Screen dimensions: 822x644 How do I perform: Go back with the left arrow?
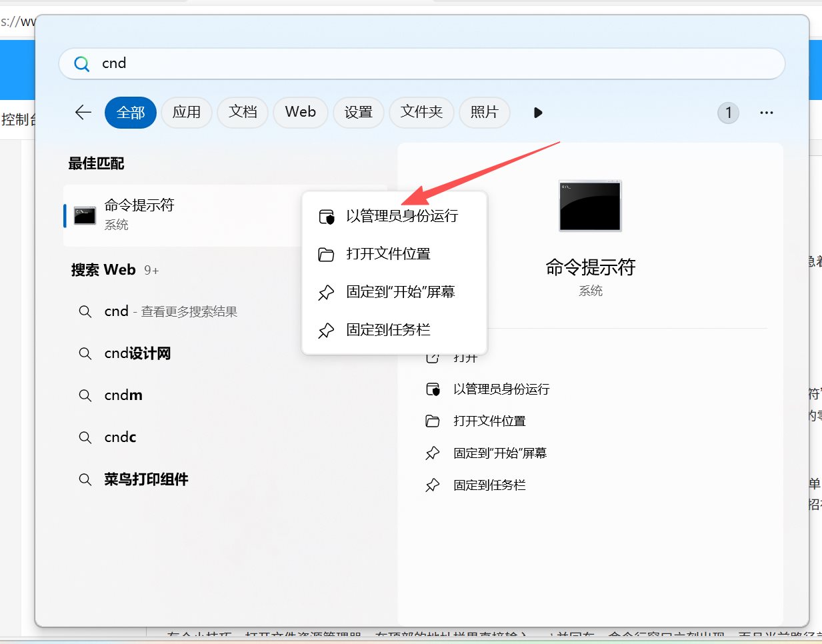[x=83, y=112]
